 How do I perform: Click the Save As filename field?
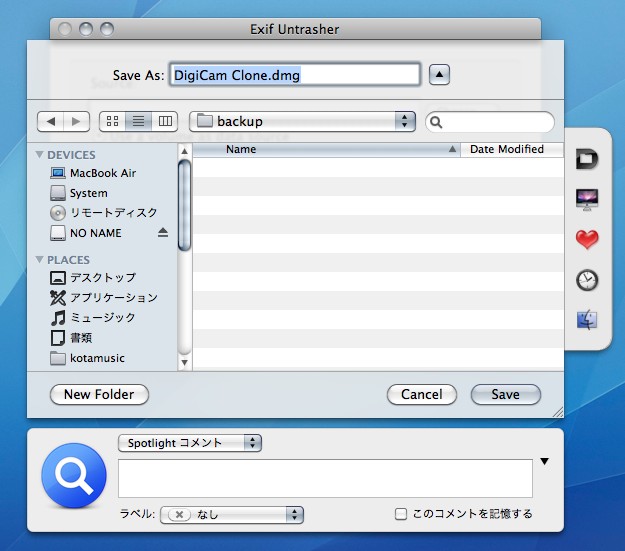[x=294, y=75]
